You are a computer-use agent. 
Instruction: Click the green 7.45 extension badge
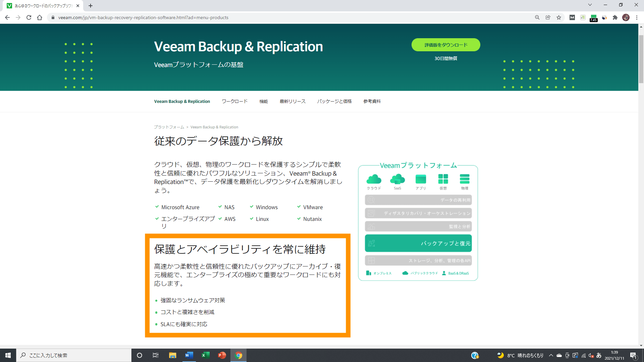coord(594,18)
